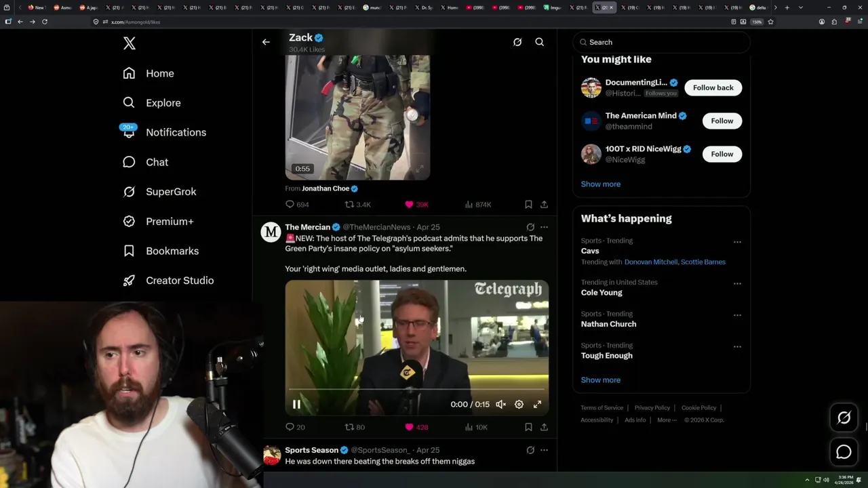
Task: Open Scottie Barnes trending link
Action: [703, 262]
